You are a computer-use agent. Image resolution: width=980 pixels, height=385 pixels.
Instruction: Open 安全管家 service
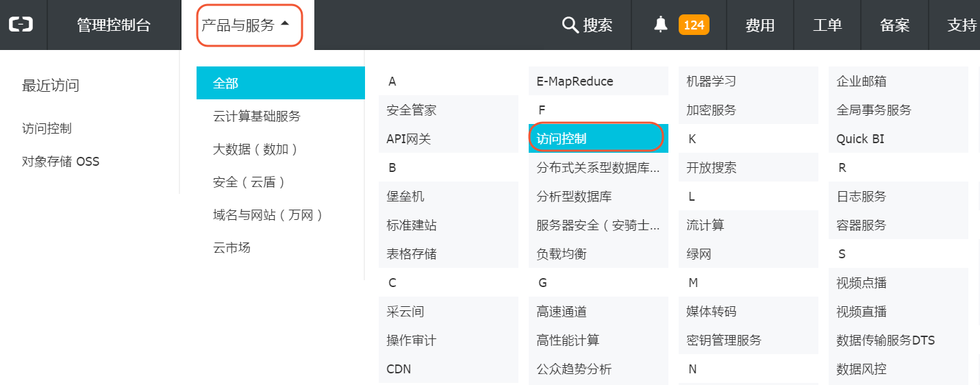pyautogui.click(x=449, y=110)
